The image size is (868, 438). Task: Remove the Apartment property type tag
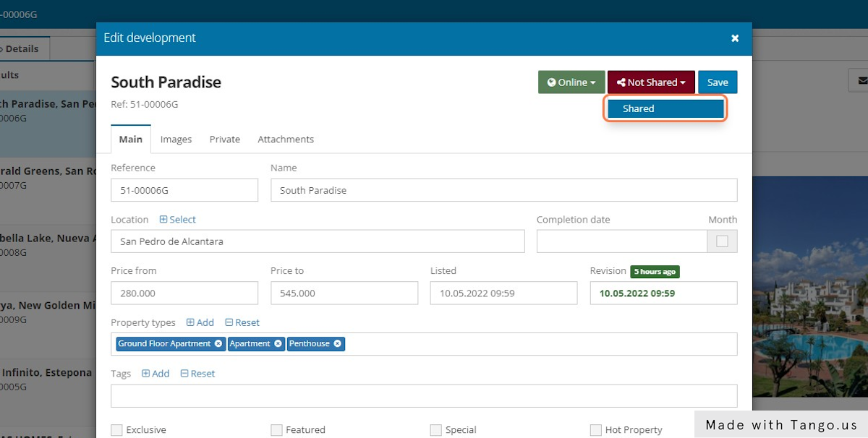[x=278, y=344]
